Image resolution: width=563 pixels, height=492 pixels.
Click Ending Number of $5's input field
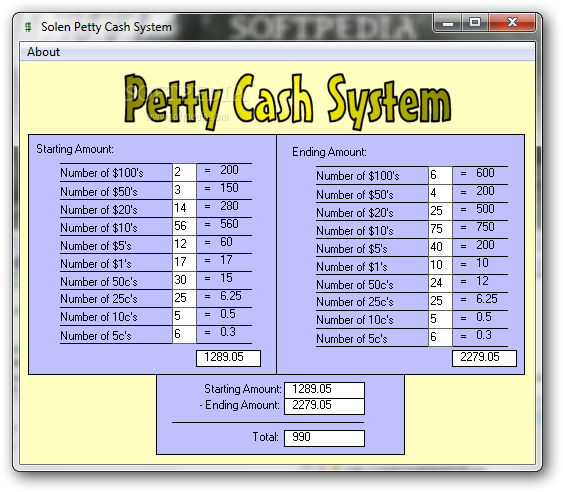tap(440, 247)
